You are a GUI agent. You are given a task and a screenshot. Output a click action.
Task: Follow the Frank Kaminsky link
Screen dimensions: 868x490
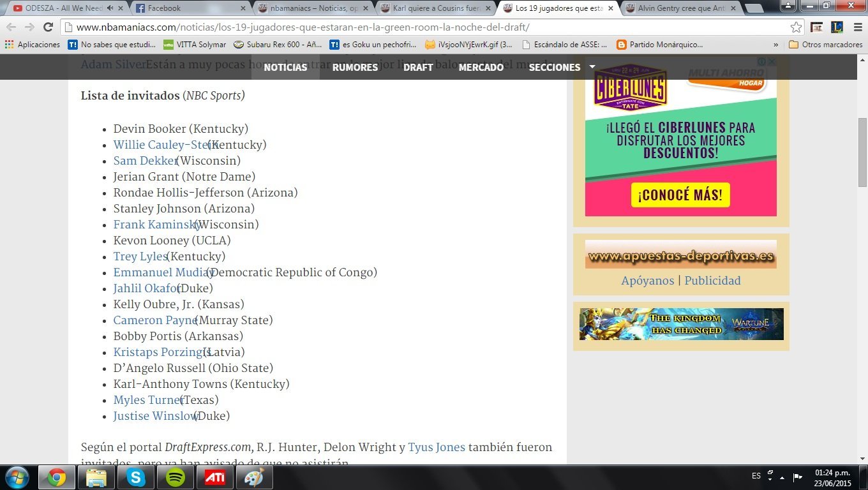[157, 225]
